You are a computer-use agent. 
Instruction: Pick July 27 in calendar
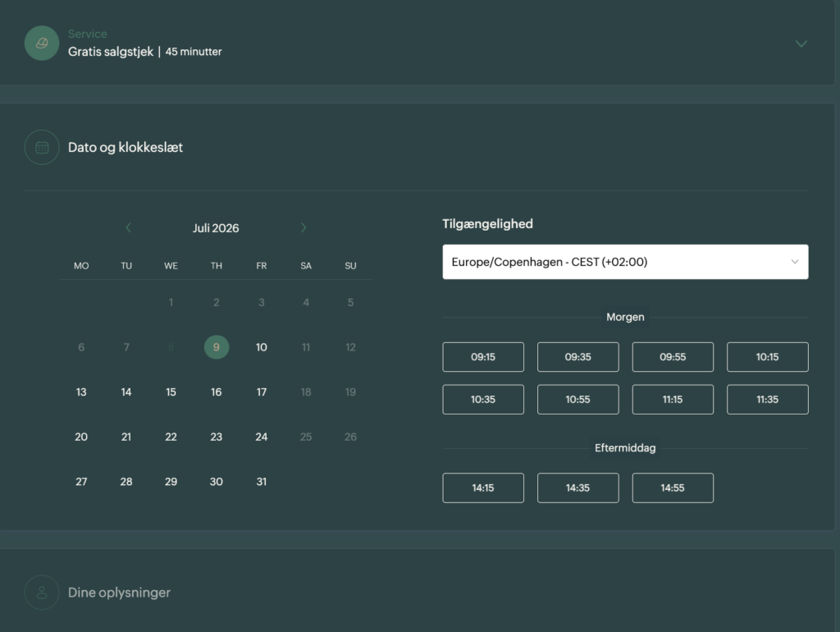81,481
